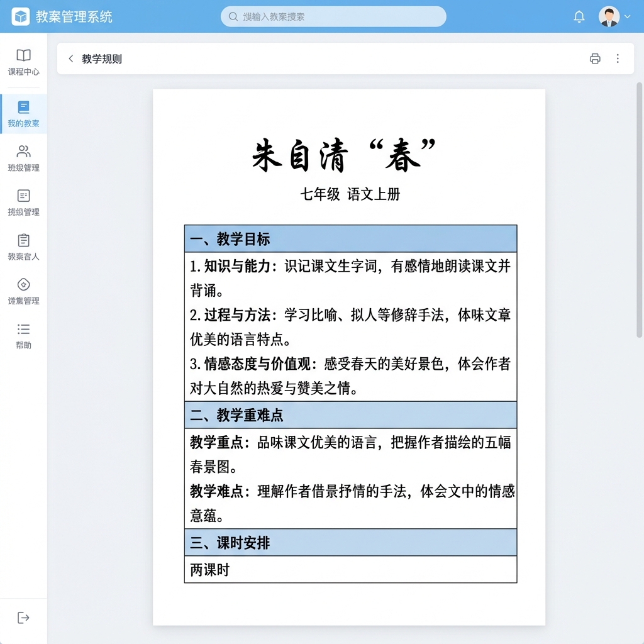The image size is (644, 644).
Task: Open the sidebar item above 帮助
Action: 23,291
